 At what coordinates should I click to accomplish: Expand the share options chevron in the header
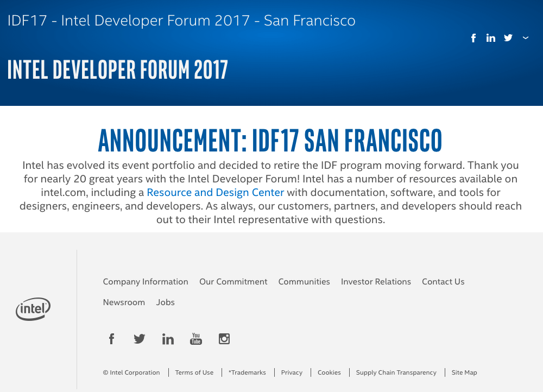525,37
